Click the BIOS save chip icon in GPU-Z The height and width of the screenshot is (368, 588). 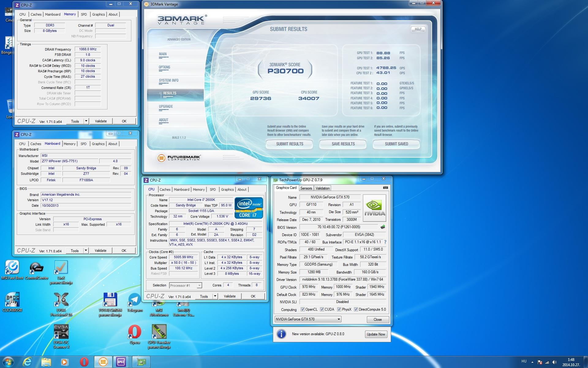383,227
